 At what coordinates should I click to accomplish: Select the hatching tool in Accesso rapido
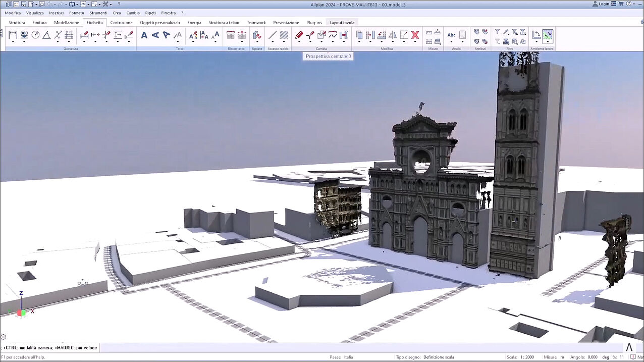(284, 35)
